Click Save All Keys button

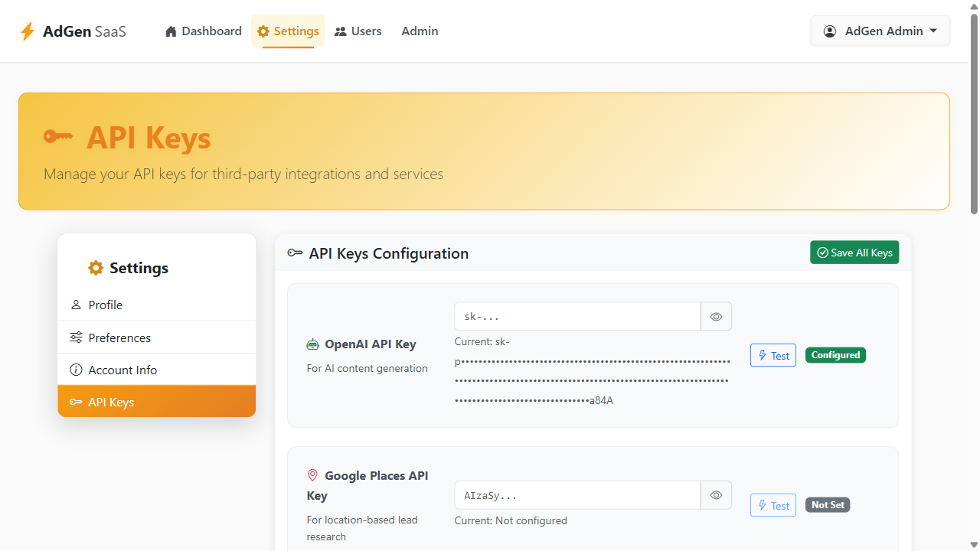coord(854,253)
